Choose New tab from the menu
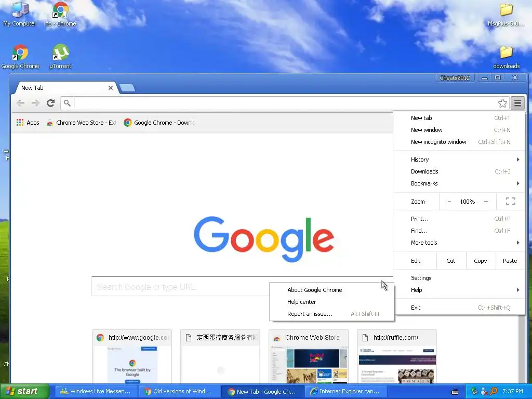 pos(459,118)
